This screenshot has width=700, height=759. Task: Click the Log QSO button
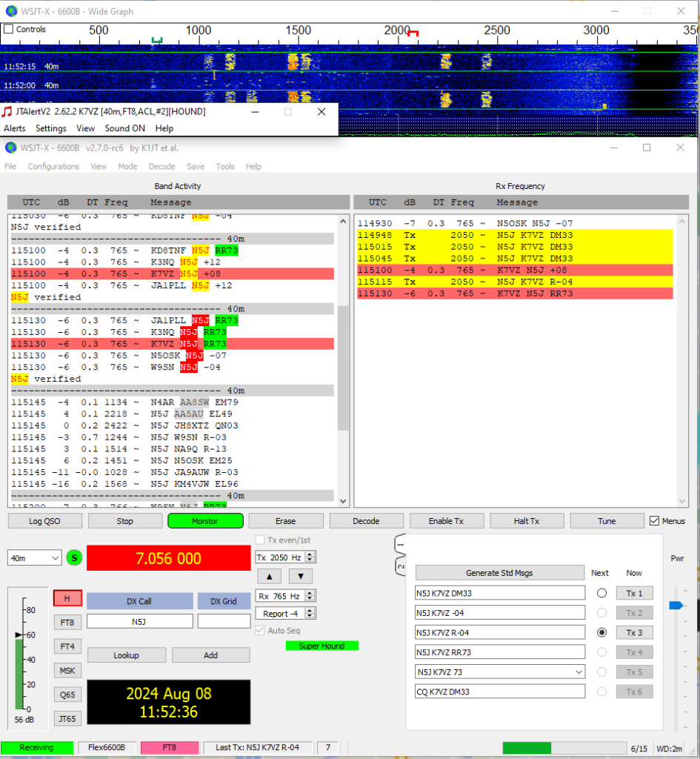tap(44, 521)
